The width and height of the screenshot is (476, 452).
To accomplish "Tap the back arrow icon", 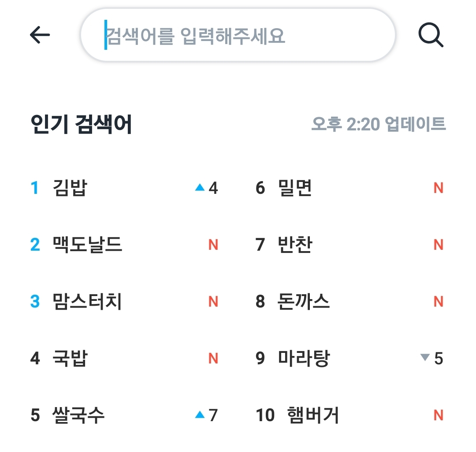I will click(x=40, y=35).
